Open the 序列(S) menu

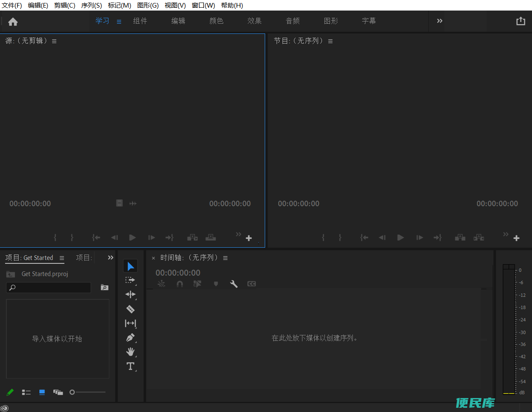tap(91, 6)
